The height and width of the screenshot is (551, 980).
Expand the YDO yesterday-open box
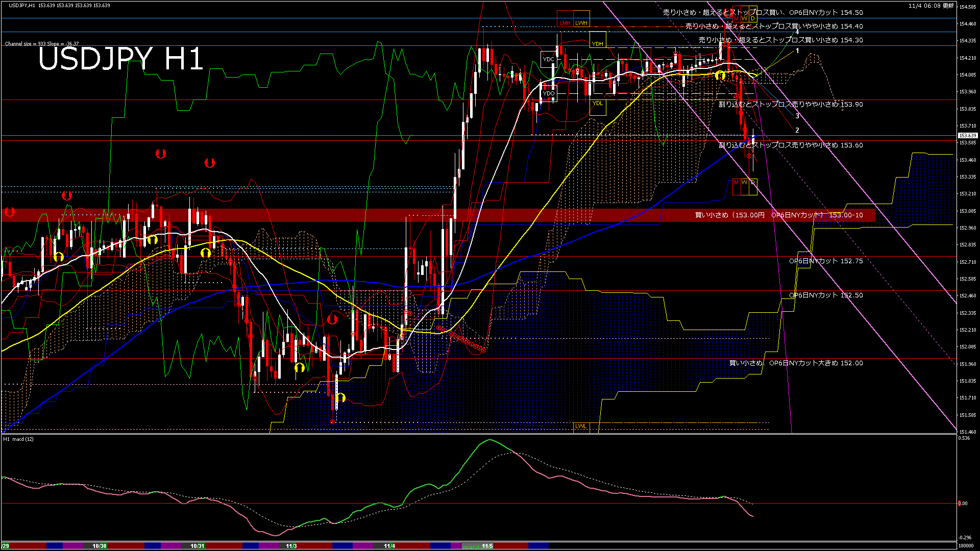point(550,94)
